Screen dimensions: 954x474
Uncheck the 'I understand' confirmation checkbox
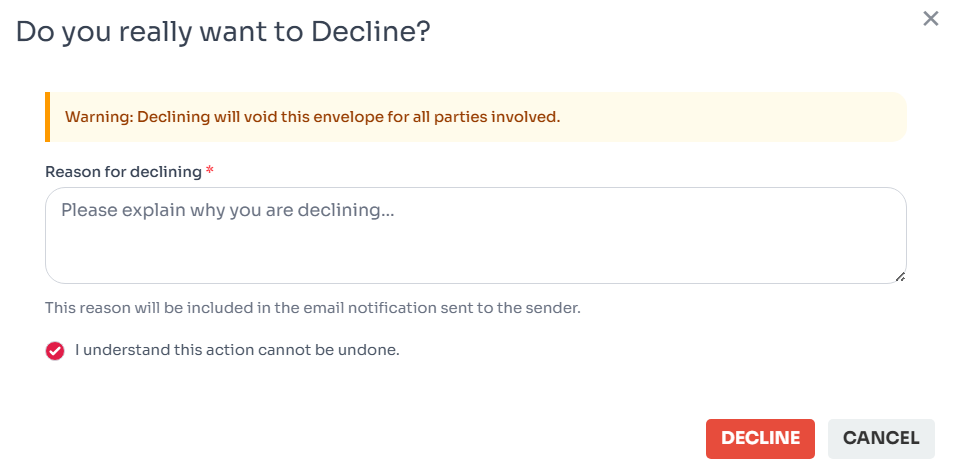(55, 351)
